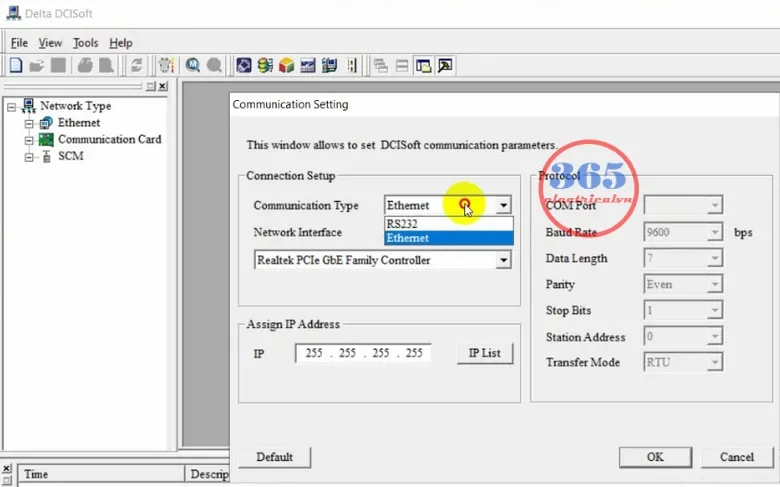Close the Network Type tree panel

[163, 86]
